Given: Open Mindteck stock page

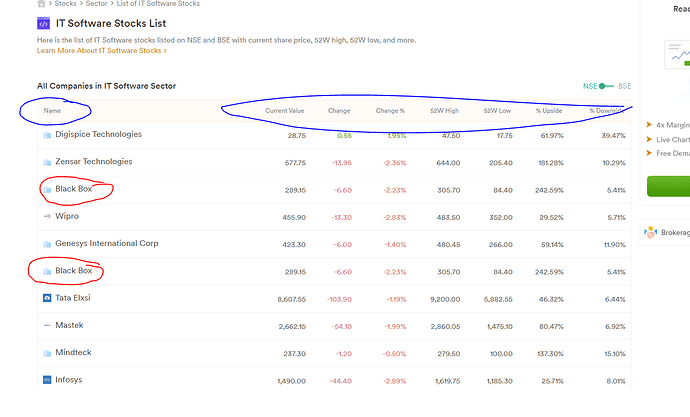Looking at the screenshot, I should click(x=73, y=352).
